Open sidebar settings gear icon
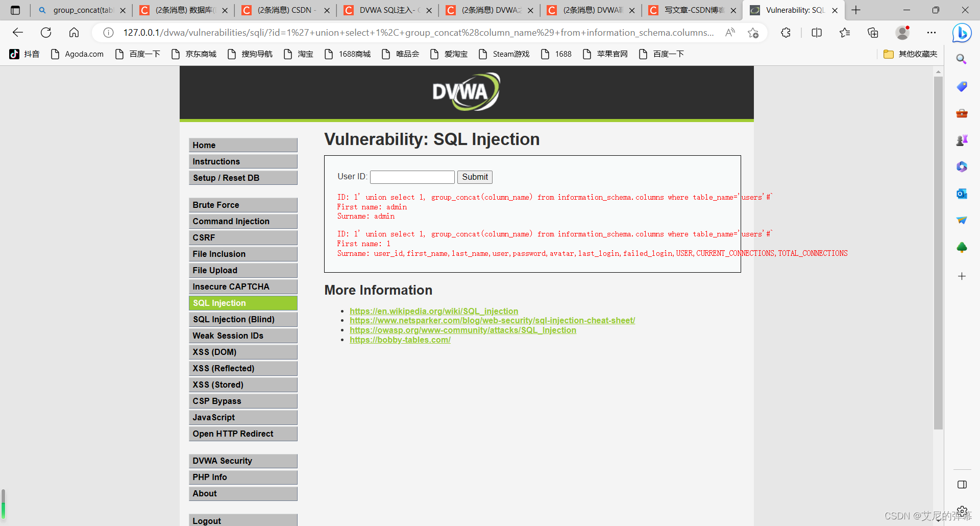Image resolution: width=980 pixels, height=526 pixels. (x=962, y=511)
